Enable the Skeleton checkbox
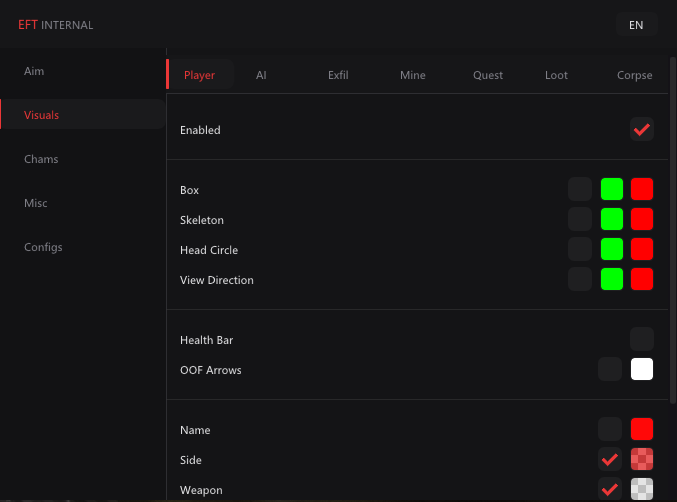 click(580, 219)
